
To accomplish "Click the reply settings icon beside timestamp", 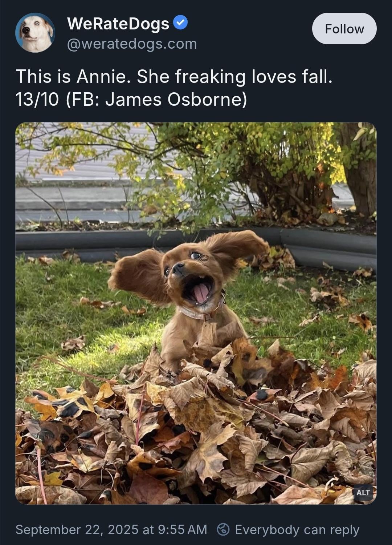I will pos(223,529).
